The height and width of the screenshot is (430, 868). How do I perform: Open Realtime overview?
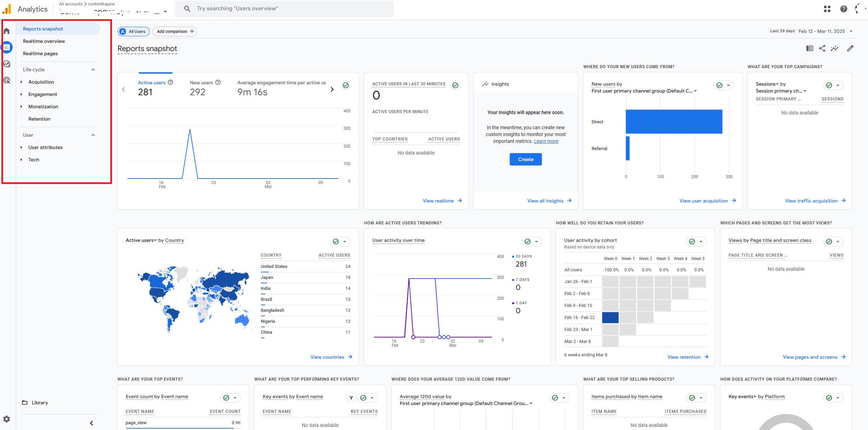click(44, 41)
